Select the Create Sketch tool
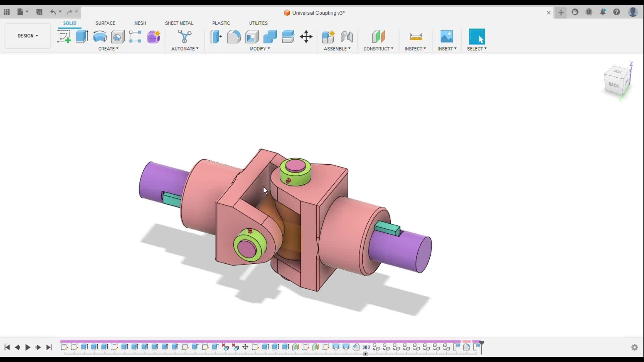Image resolution: width=644 pixels, height=362 pixels. pyautogui.click(x=64, y=37)
